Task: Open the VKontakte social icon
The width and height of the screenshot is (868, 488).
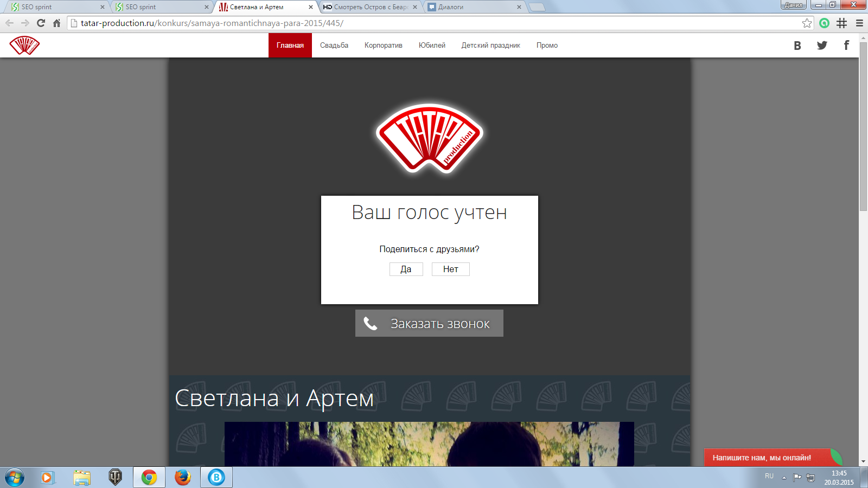Action: 797,46
